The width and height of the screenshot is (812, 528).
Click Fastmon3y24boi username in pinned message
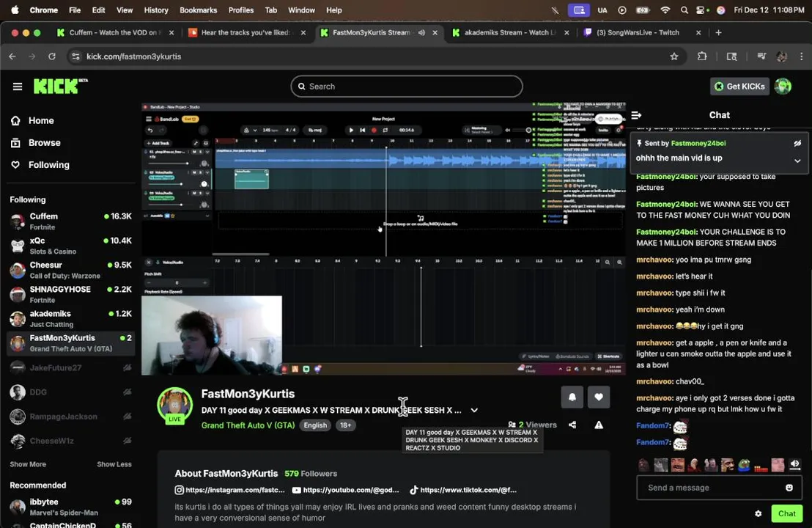click(x=698, y=144)
